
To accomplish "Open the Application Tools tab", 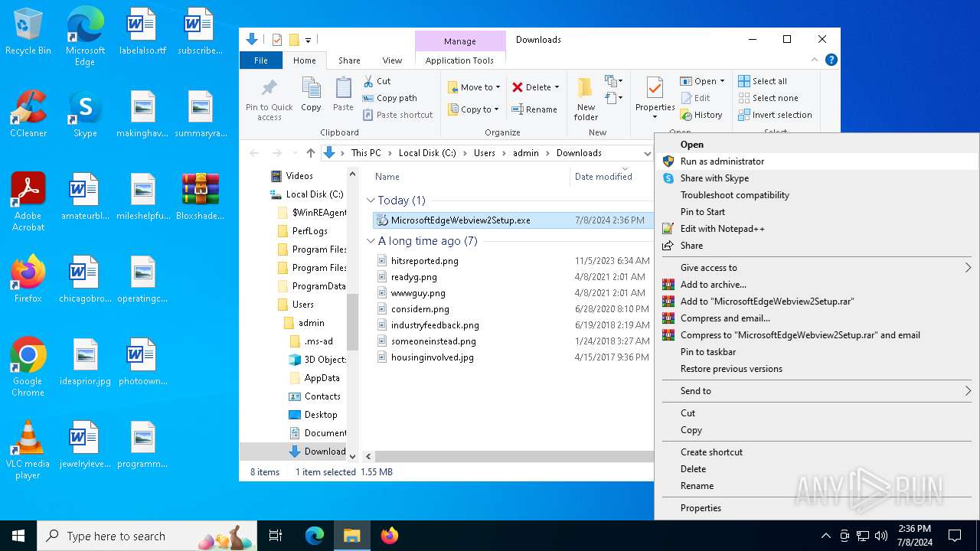I will pyautogui.click(x=459, y=60).
